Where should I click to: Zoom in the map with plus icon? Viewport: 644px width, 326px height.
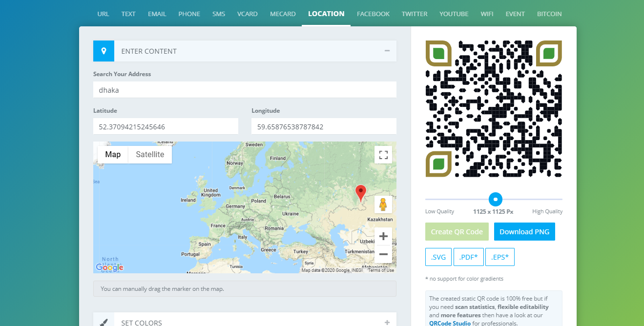[383, 236]
